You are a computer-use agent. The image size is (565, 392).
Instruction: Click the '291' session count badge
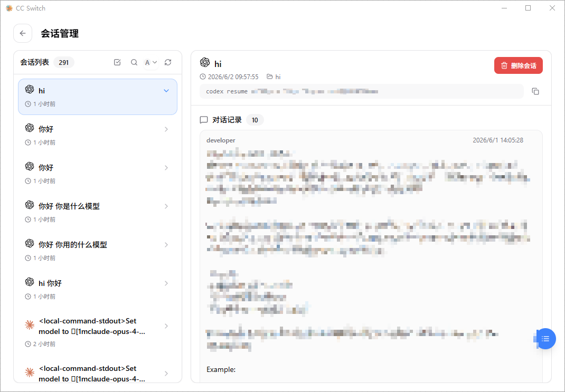point(64,63)
